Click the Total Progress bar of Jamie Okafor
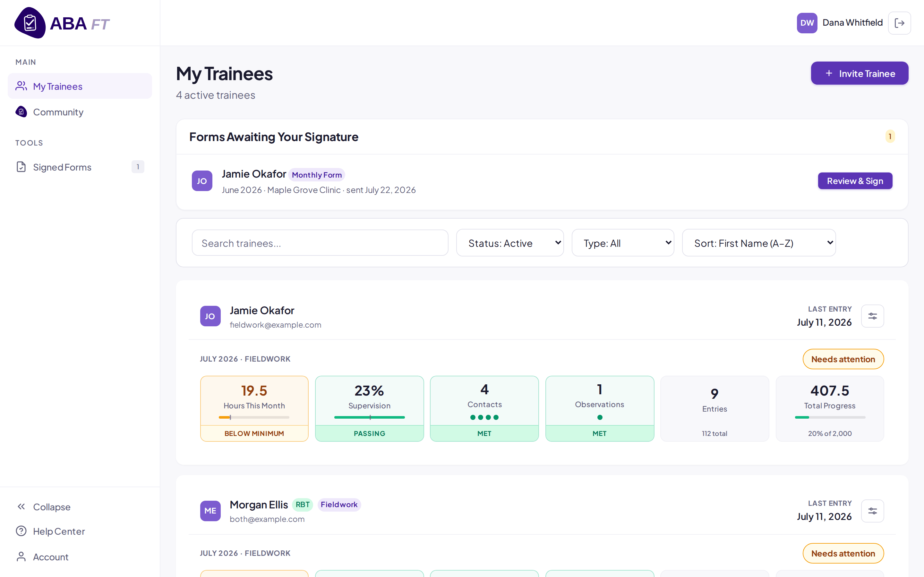Screen dimensions: 924x577 (x=830, y=417)
